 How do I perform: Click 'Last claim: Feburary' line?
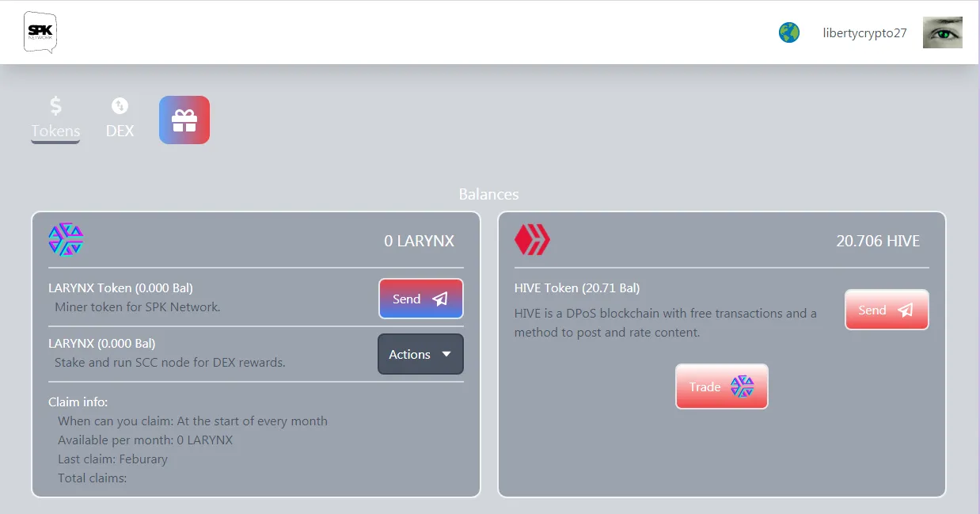pyautogui.click(x=112, y=459)
